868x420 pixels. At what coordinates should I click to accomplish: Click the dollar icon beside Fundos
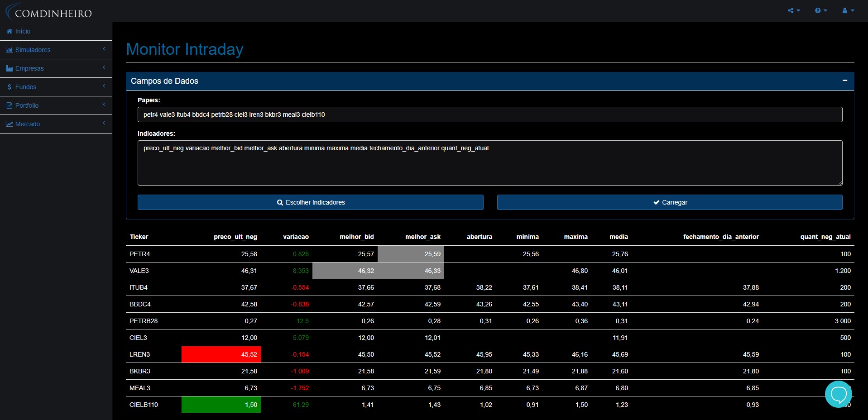click(x=10, y=87)
